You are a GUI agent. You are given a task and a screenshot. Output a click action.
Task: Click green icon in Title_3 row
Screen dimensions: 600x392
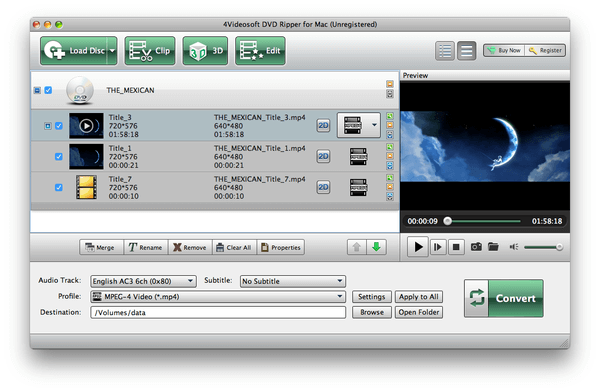point(390,116)
